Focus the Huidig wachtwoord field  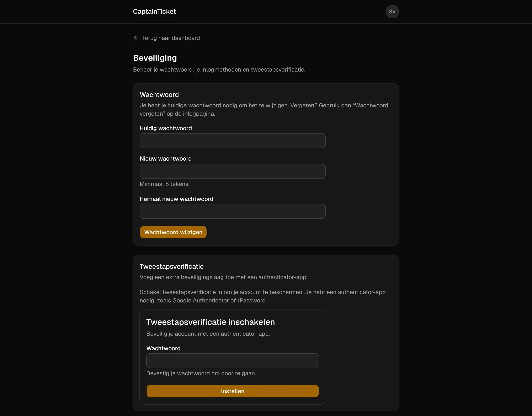(232, 140)
